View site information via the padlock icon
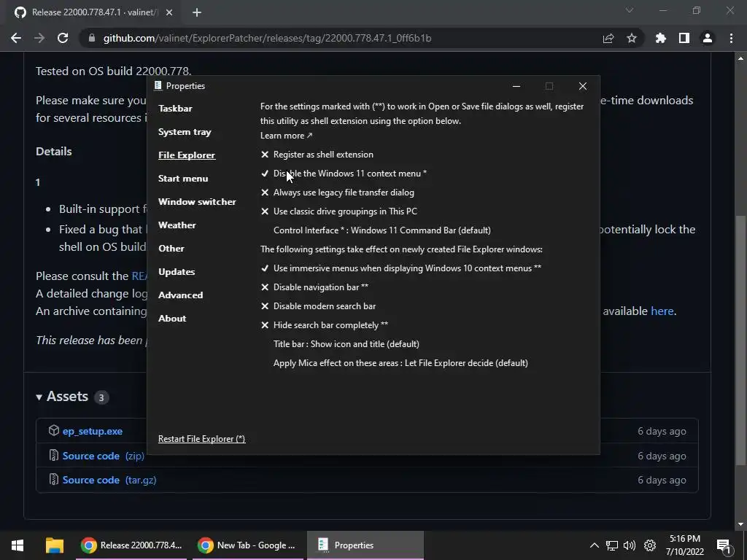 pyautogui.click(x=91, y=38)
